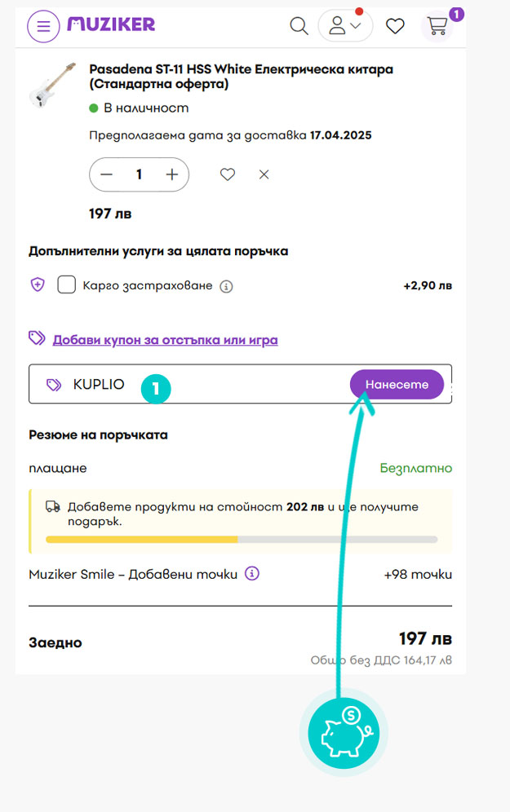Open the search magnifier icon
510x812 pixels.
click(x=299, y=26)
